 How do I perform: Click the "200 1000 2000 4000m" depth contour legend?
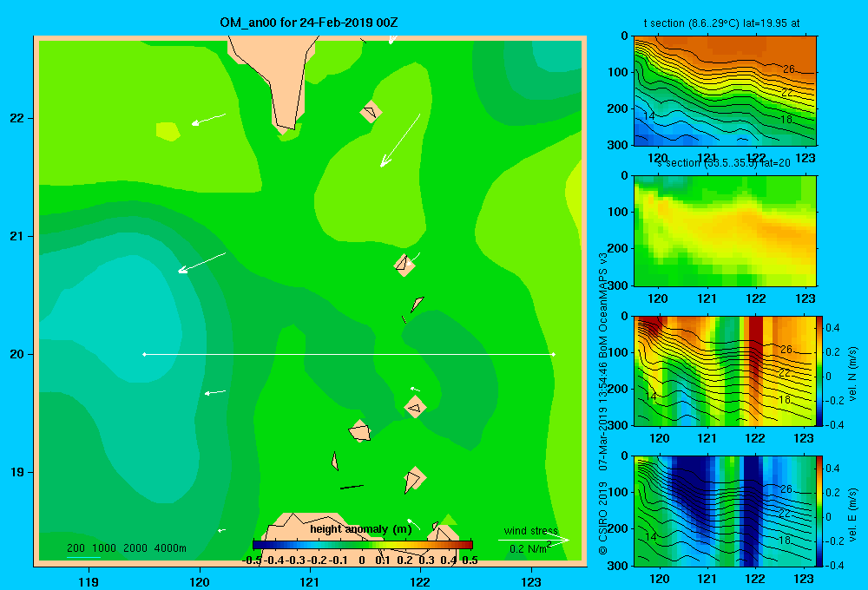[x=127, y=548]
